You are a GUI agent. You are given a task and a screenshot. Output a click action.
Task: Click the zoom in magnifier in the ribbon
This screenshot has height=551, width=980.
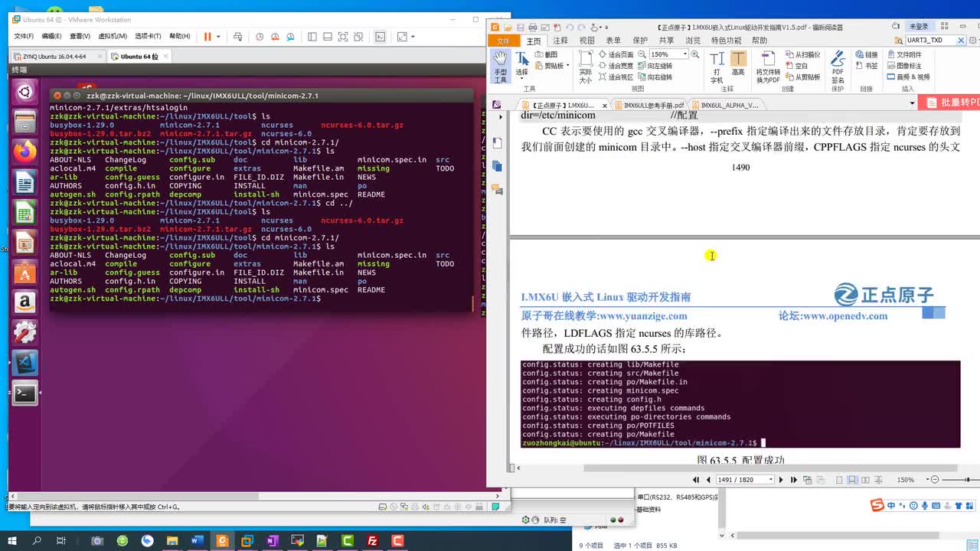pyautogui.click(x=695, y=54)
